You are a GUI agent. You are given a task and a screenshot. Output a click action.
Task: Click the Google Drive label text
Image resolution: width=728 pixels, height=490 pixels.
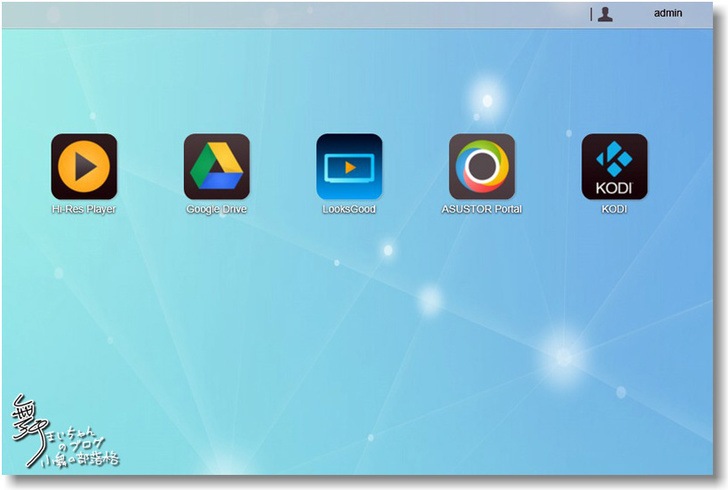(216, 209)
